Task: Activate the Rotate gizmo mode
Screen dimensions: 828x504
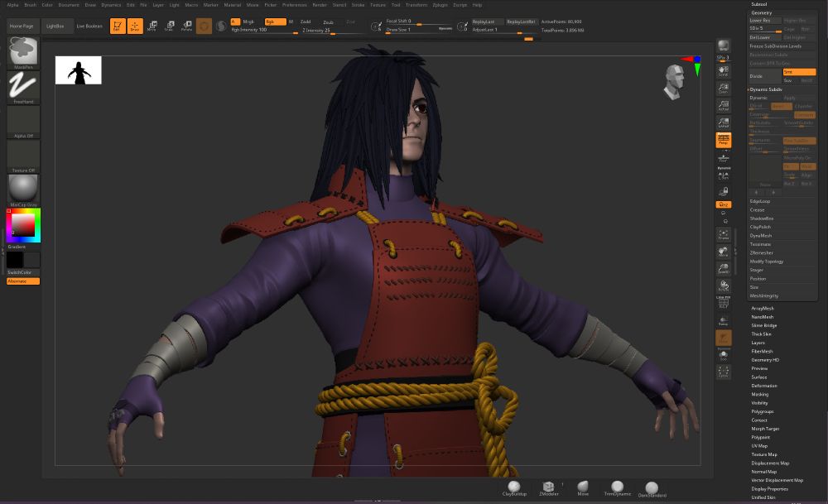Action: click(186, 26)
